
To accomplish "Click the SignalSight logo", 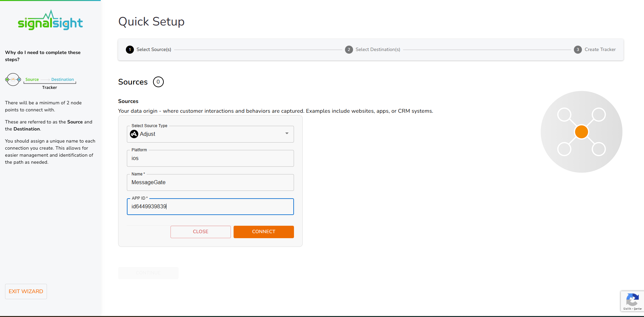I will (50, 20).
